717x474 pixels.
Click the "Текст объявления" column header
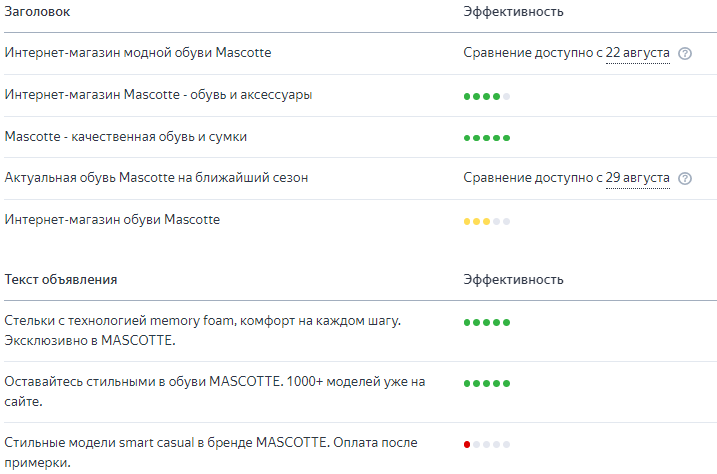point(61,280)
